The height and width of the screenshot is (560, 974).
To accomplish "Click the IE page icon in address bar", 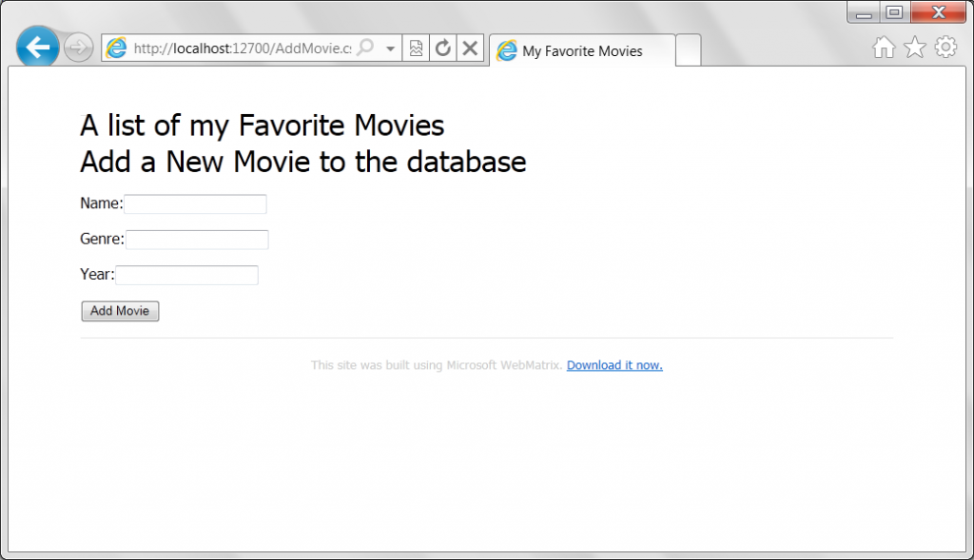I will [x=116, y=48].
